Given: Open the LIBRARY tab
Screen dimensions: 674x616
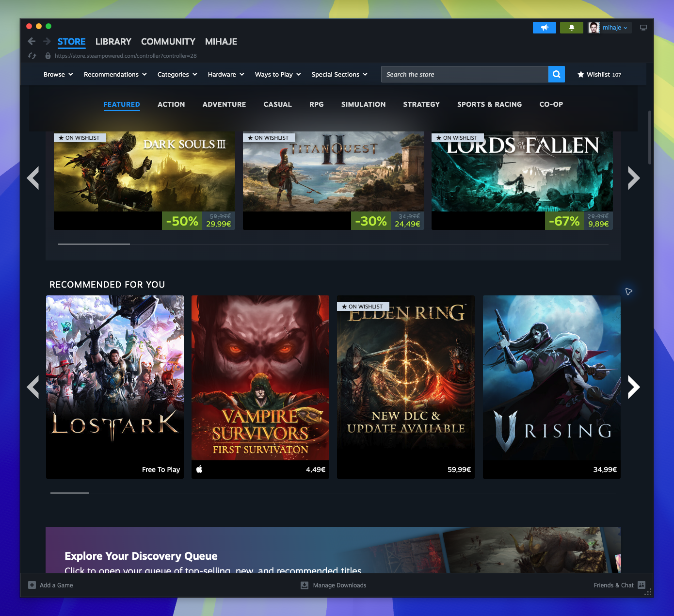Looking at the screenshot, I should (113, 42).
